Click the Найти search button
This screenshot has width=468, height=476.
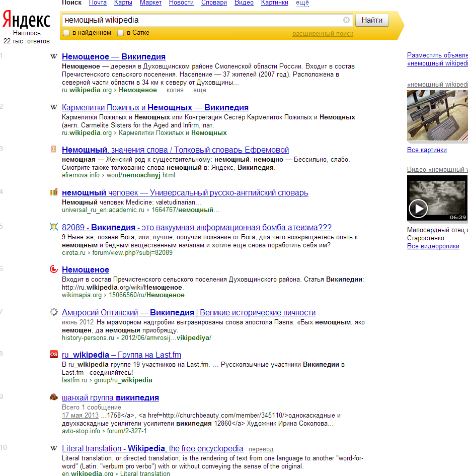click(372, 20)
